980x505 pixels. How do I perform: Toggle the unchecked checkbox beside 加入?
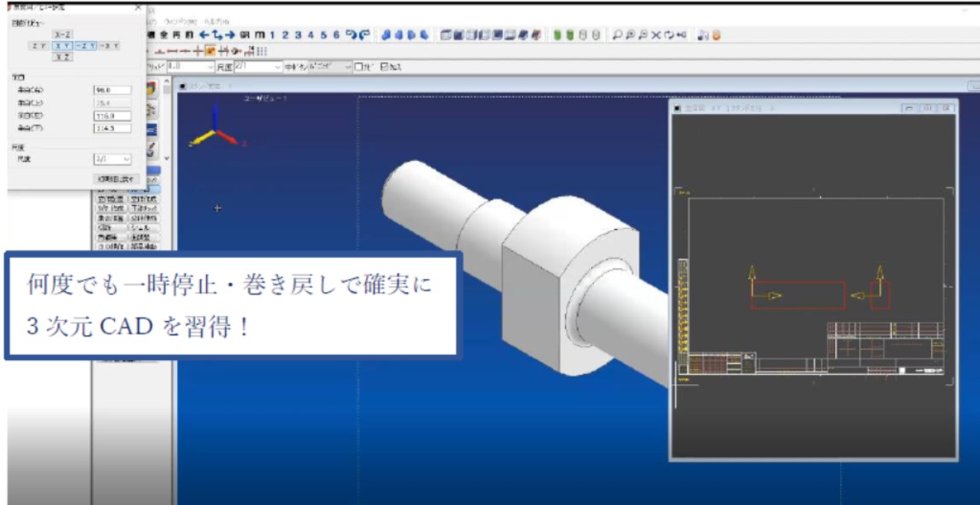(358, 67)
